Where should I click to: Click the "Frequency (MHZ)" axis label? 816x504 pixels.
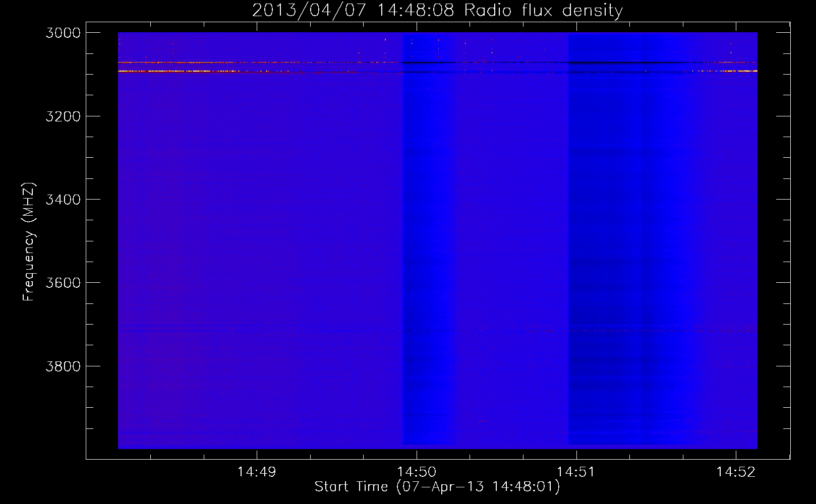tap(29, 242)
